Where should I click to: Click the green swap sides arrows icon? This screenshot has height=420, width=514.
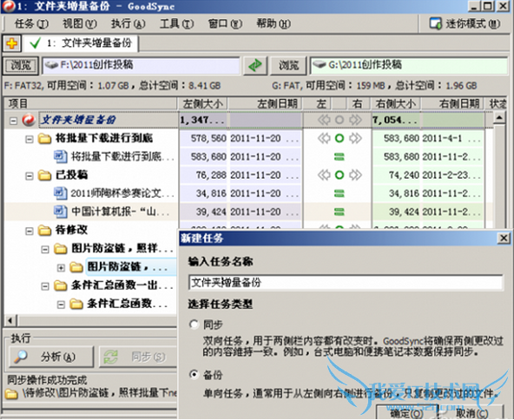click(x=255, y=65)
